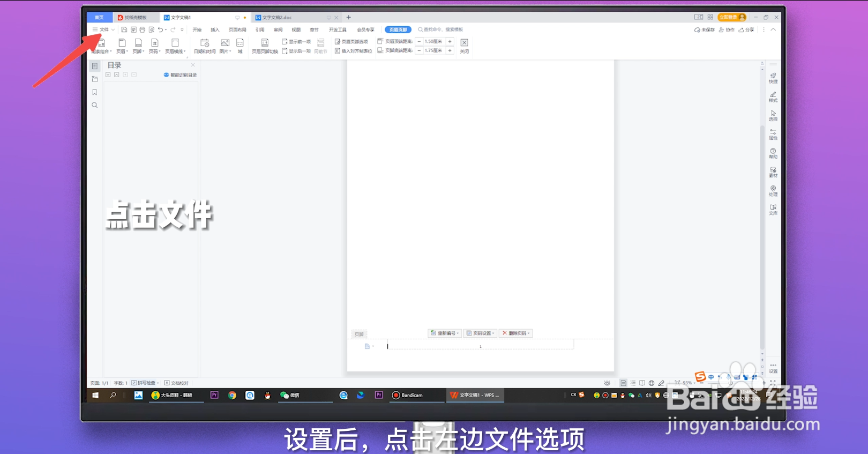The width and height of the screenshot is (868, 454).
Task: Insert 日期和时间
Action: coord(205,47)
